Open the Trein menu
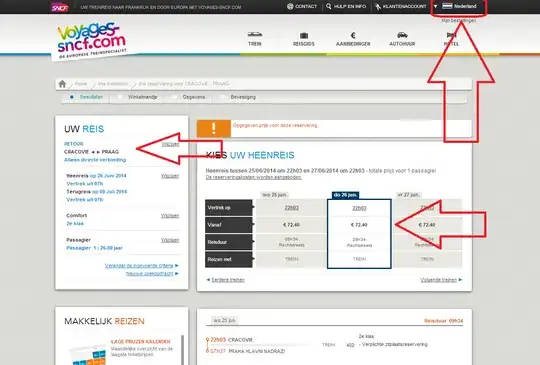 [x=255, y=39]
